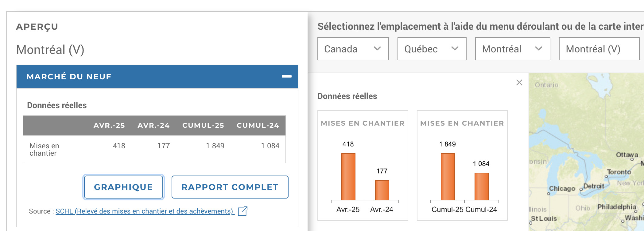Close the Données réelles chart panel
644x231 pixels.
[x=519, y=82]
